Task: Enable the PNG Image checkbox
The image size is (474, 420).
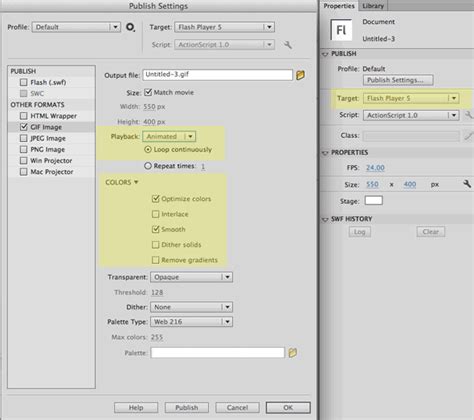Action: (23, 149)
